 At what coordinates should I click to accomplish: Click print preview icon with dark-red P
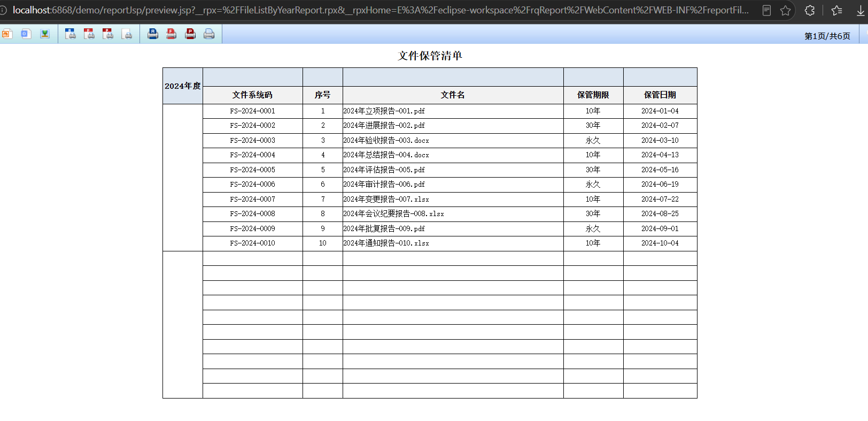coord(108,34)
